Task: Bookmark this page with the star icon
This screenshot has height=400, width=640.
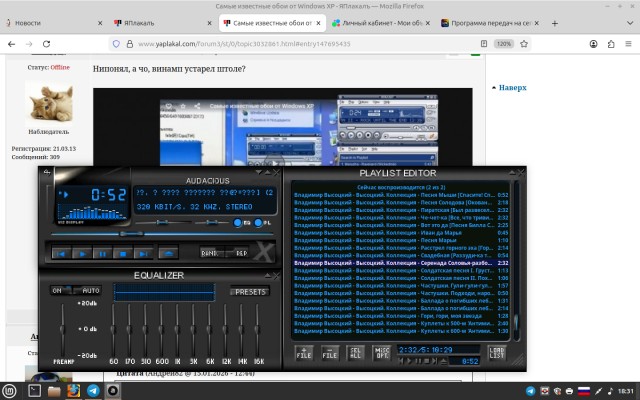Action: (x=524, y=44)
